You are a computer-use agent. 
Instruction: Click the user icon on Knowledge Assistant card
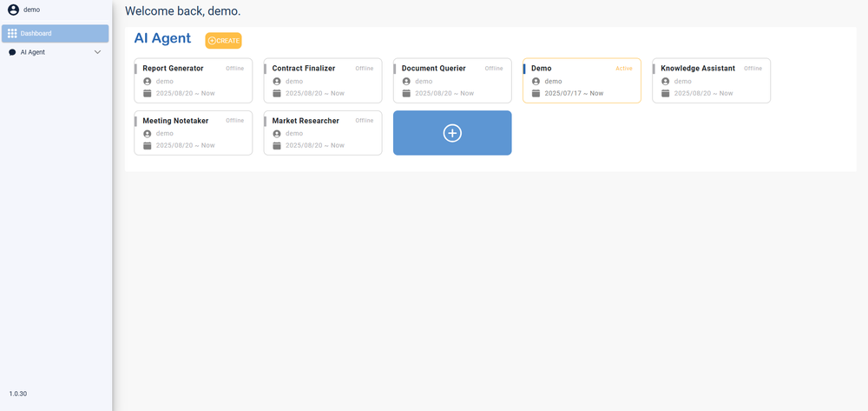(666, 82)
